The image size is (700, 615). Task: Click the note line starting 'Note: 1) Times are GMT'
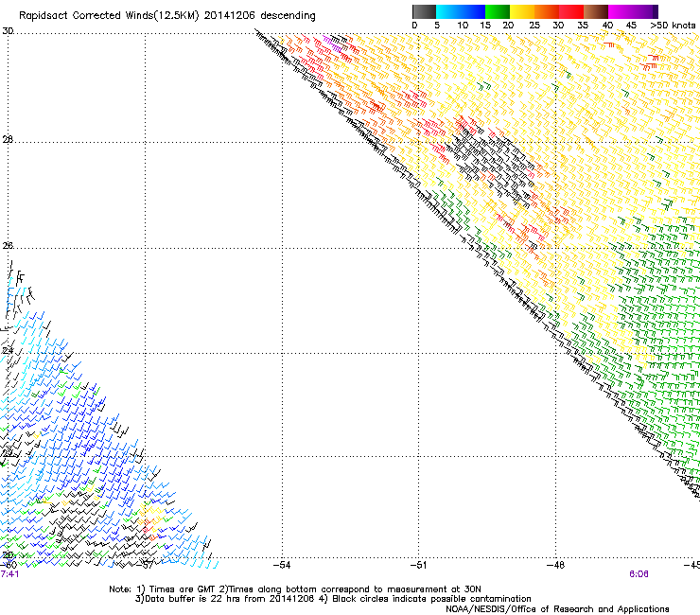295,589
